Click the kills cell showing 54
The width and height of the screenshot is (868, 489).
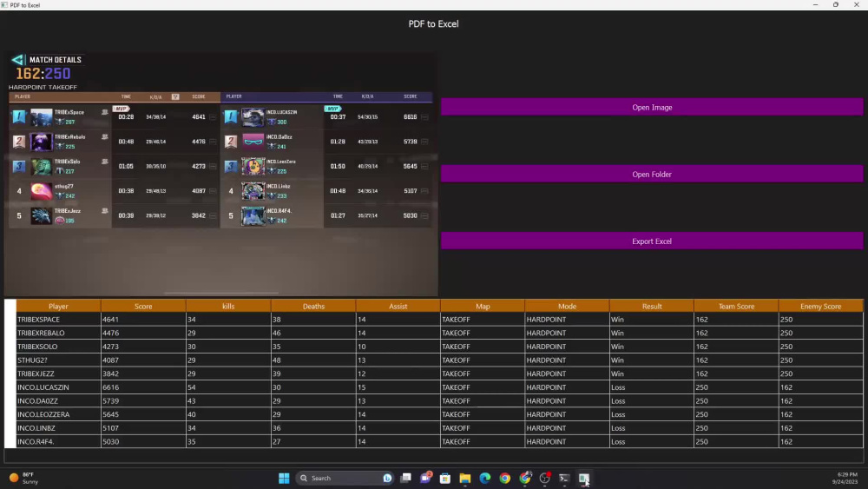228,387
